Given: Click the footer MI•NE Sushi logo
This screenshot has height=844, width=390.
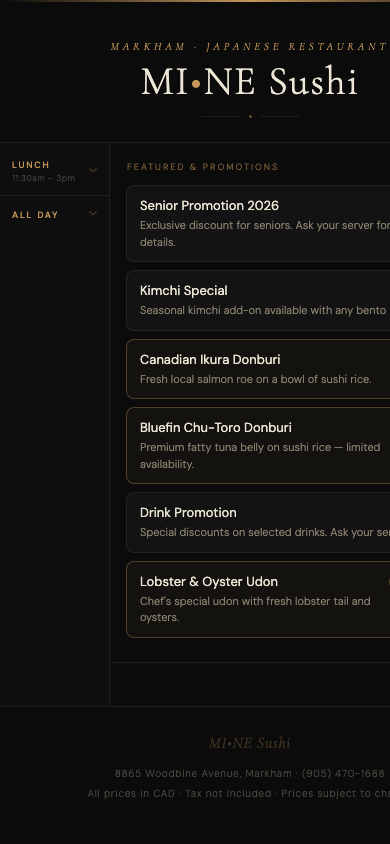Looking at the screenshot, I should 250,743.
